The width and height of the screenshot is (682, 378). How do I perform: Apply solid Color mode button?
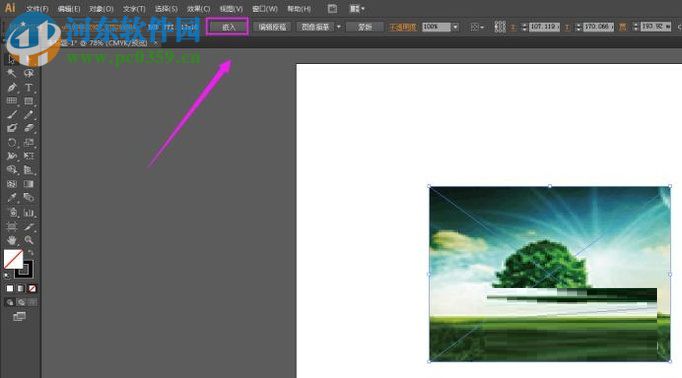[x=10, y=288]
